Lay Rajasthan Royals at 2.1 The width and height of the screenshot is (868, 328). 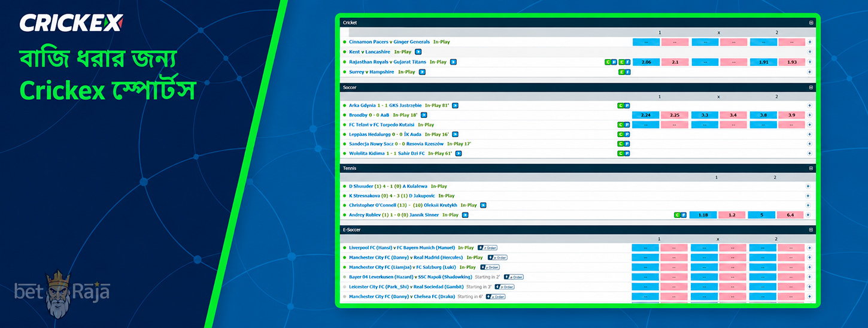[x=675, y=62]
